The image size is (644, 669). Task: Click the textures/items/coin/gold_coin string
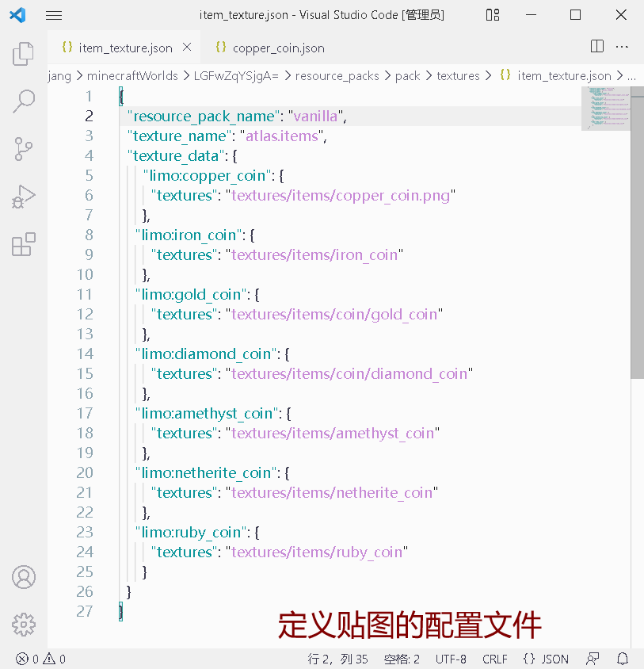click(x=334, y=315)
